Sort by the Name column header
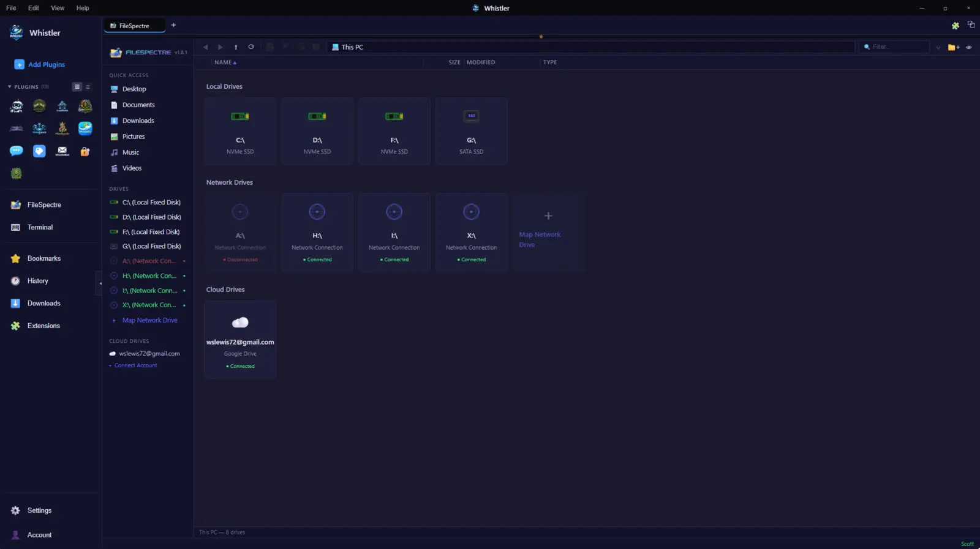This screenshot has height=549, width=980. (x=225, y=62)
